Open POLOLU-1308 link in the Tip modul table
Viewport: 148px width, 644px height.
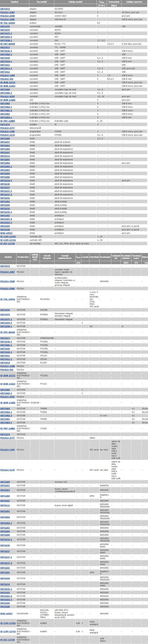[x=8, y=75]
